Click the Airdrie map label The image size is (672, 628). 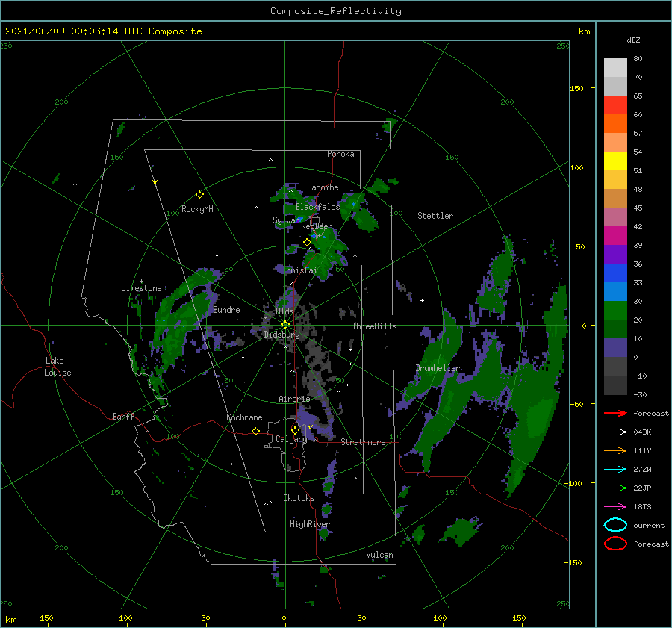[x=294, y=399]
